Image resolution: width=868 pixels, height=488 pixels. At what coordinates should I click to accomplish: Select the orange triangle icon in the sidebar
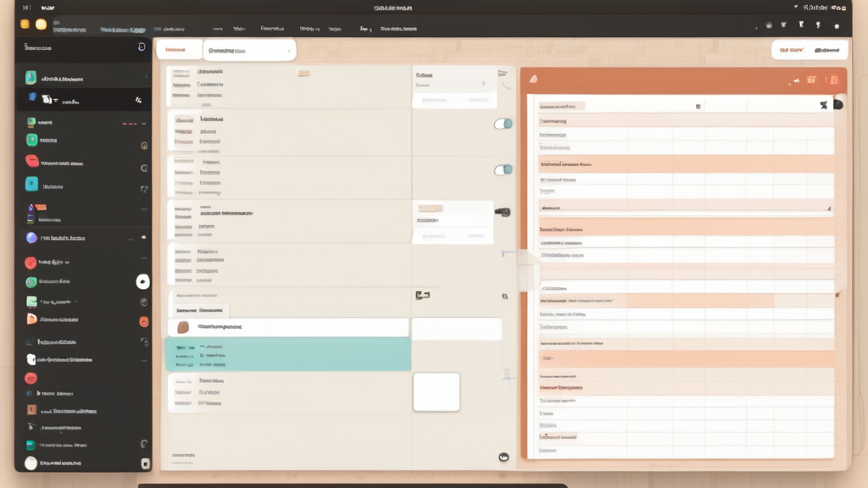(31, 319)
